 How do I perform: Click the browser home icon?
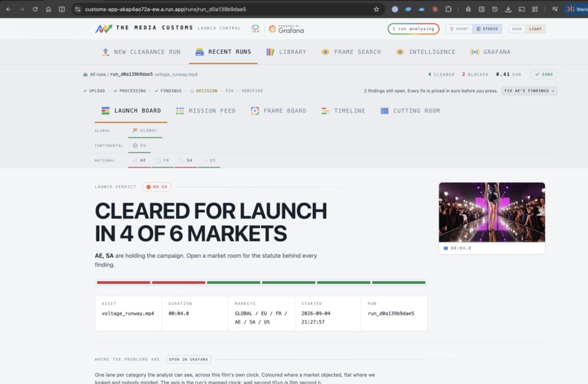pos(48,9)
